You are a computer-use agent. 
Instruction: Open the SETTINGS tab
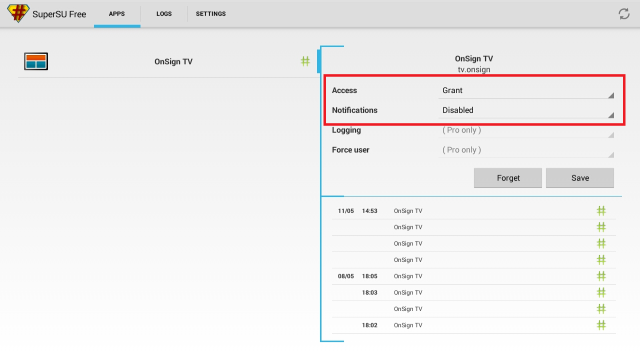click(x=211, y=14)
